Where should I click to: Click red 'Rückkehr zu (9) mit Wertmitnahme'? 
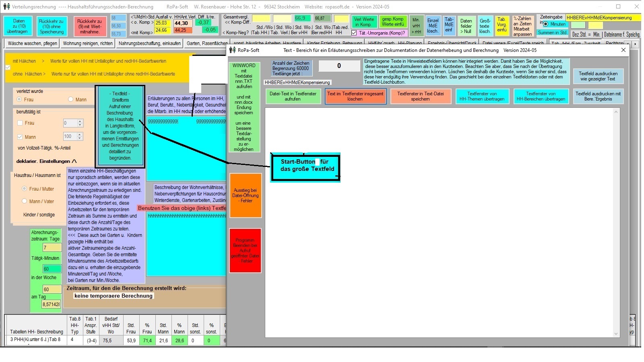point(90,27)
